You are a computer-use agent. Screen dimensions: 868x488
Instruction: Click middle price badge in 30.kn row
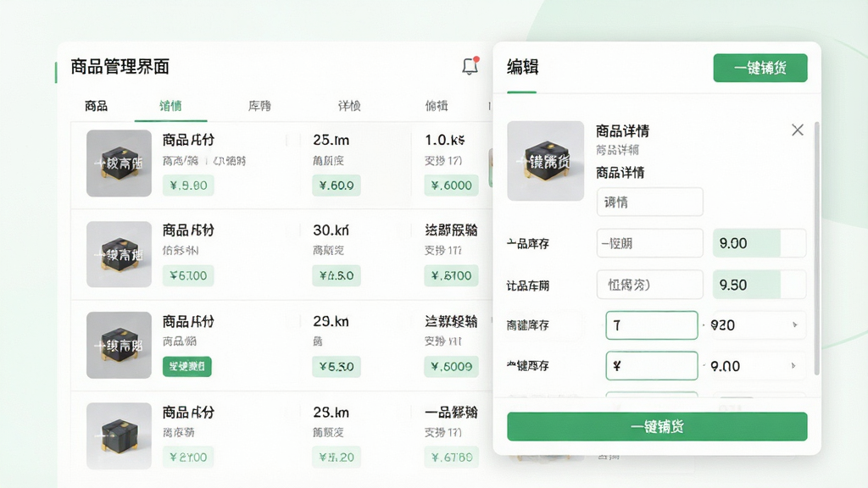pos(337,275)
